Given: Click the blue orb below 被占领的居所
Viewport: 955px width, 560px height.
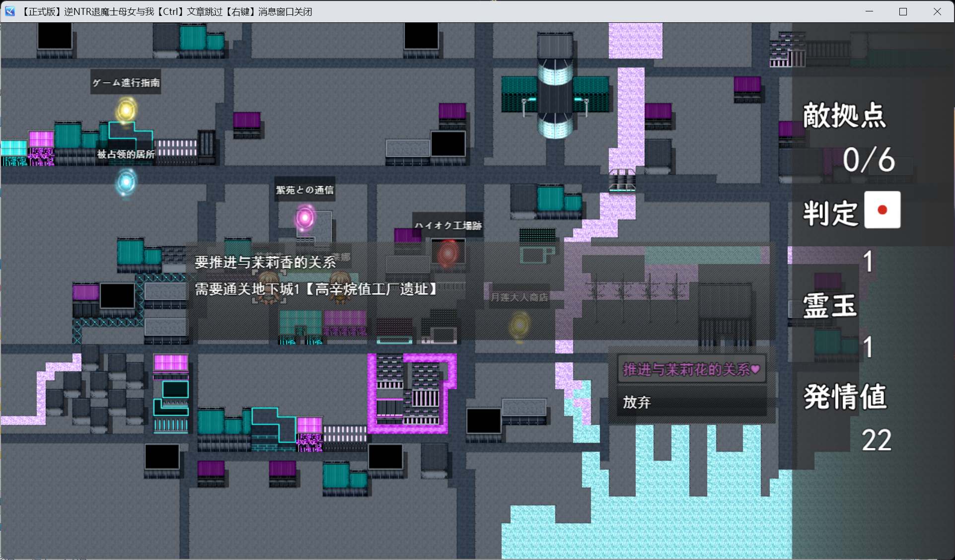Looking at the screenshot, I should point(126,182).
